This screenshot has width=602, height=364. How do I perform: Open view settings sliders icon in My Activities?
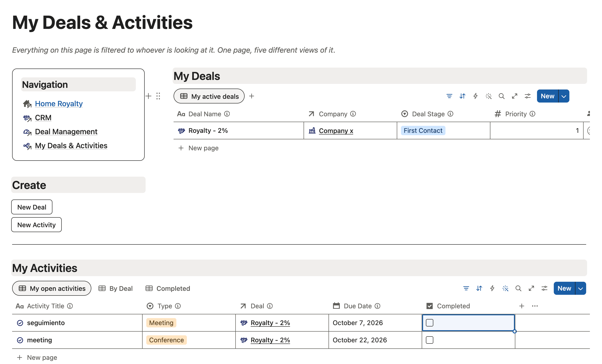click(x=544, y=288)
